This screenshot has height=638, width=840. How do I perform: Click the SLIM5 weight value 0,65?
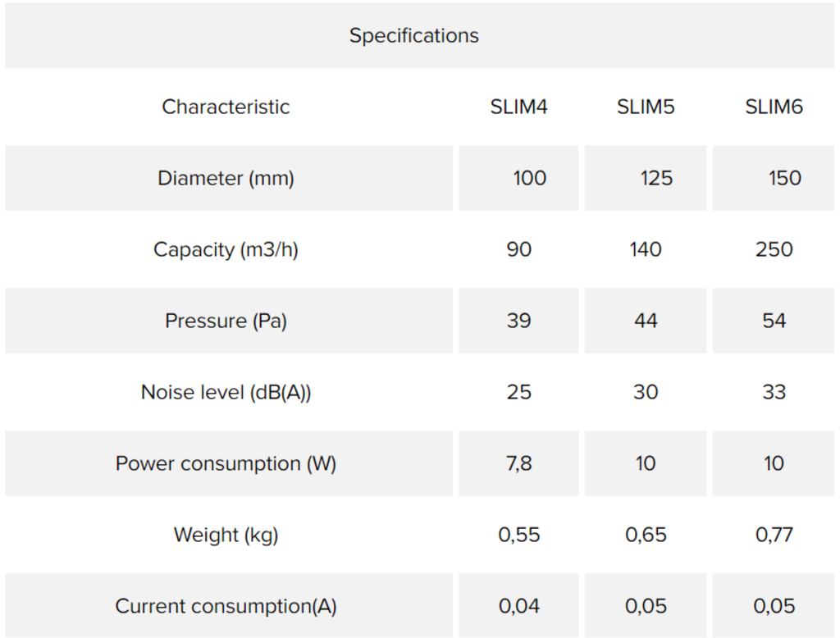(645, 535)
